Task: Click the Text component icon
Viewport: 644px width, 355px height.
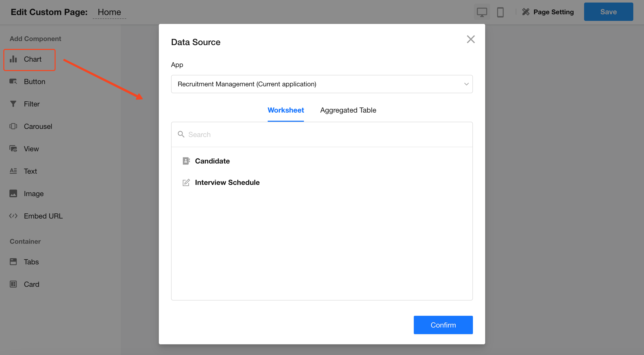Action: [x=13, y=171]
